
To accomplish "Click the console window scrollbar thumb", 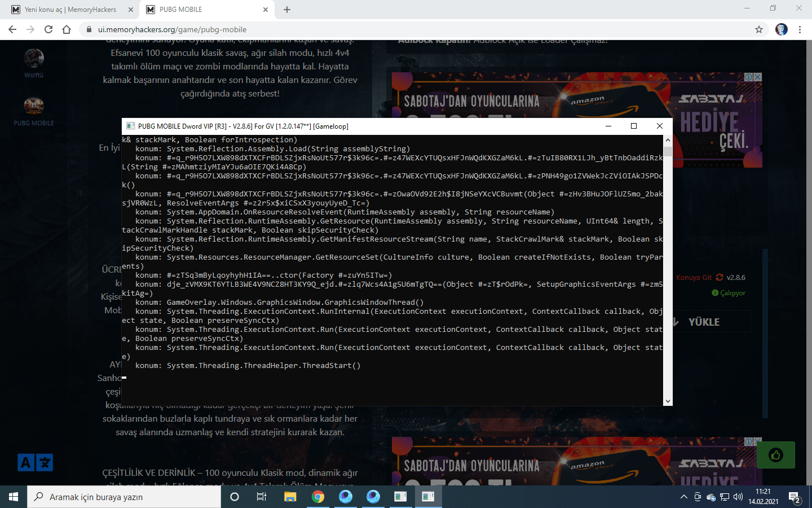I will pyautogui.click(x=668, y=151).
